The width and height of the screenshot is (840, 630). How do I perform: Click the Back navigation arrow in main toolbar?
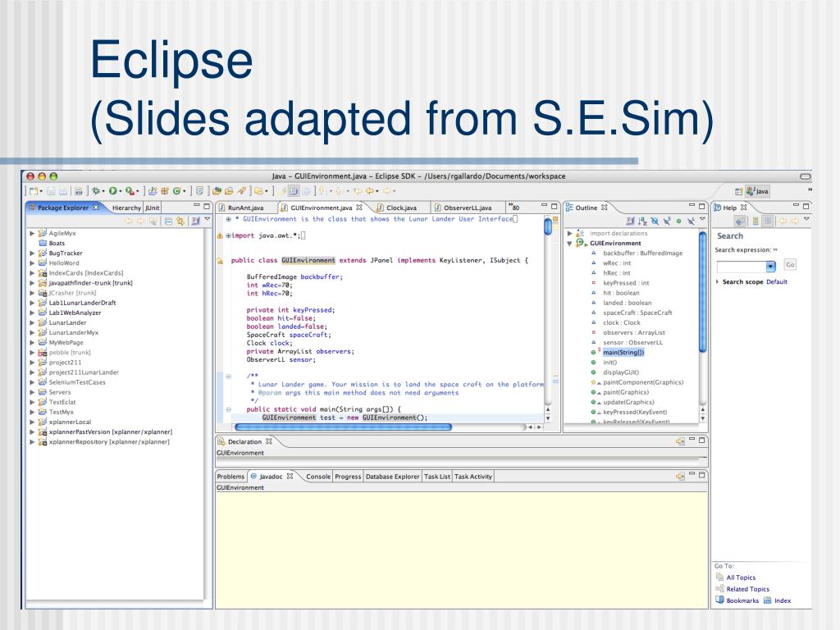pyautogui.click(x=370, y=191)
